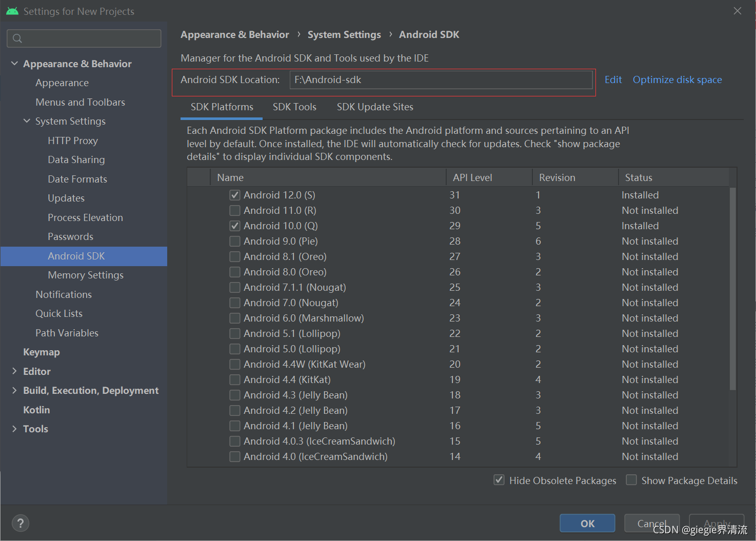Image resolution: width=756 pixels, height=541 pixels.
Task: Check the Android 9.0 (Pie) checkbox
Action: [x=235, y=242]
